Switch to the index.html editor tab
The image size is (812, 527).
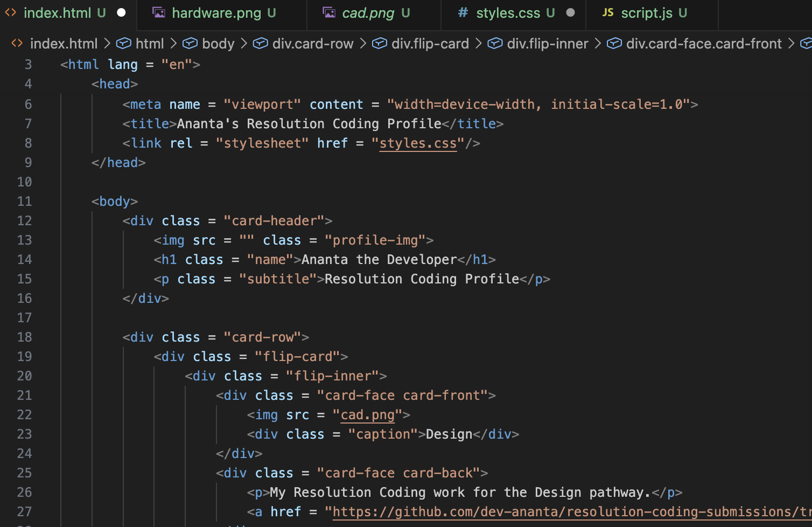click(x=68, y=13)
